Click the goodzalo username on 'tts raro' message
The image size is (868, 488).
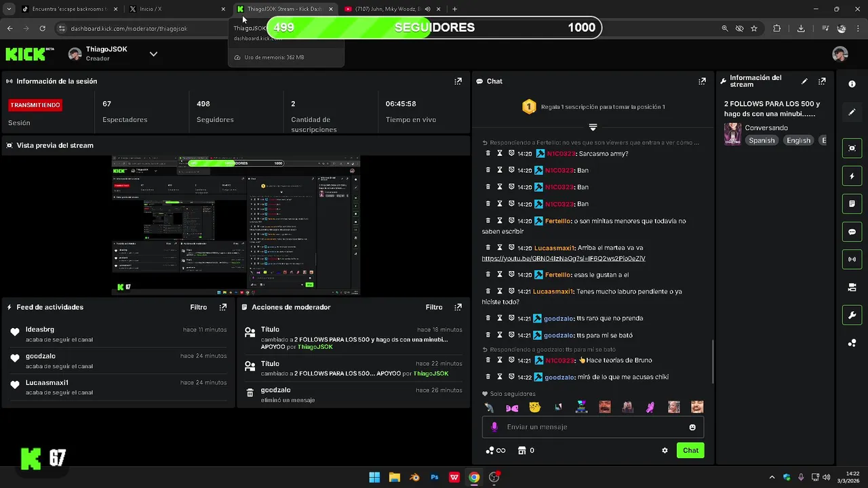559,318
